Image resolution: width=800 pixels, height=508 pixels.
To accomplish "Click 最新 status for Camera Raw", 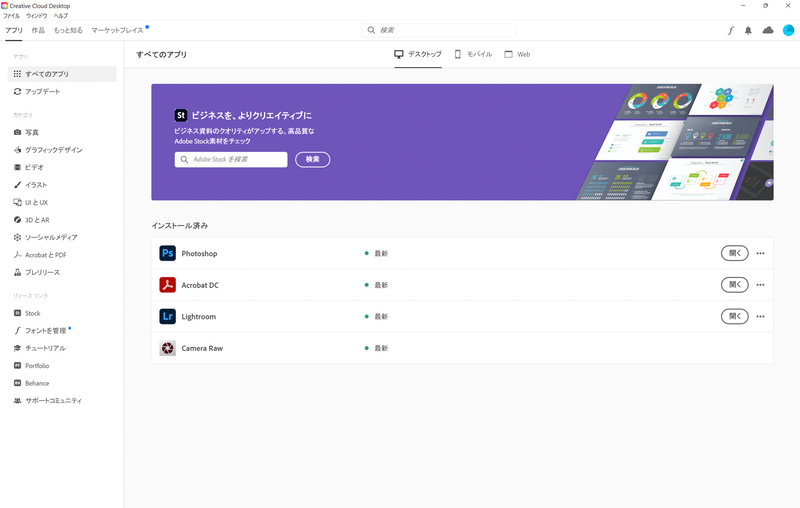I will pyautogui.click(x=381, y=348).
